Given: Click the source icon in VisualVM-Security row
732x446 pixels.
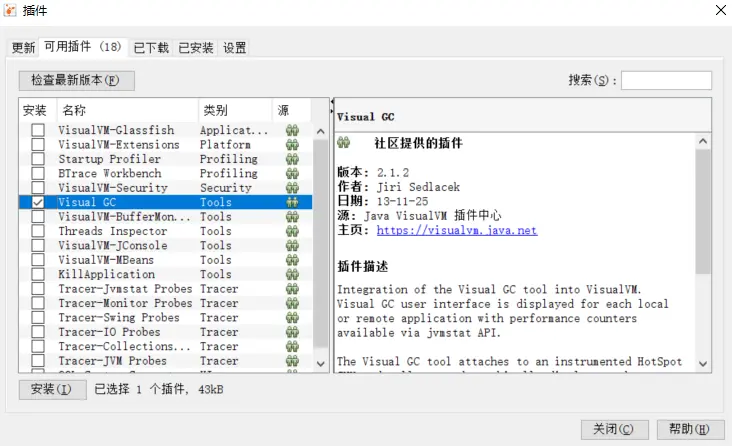Looking at the screenshot, I should (292, 188).
